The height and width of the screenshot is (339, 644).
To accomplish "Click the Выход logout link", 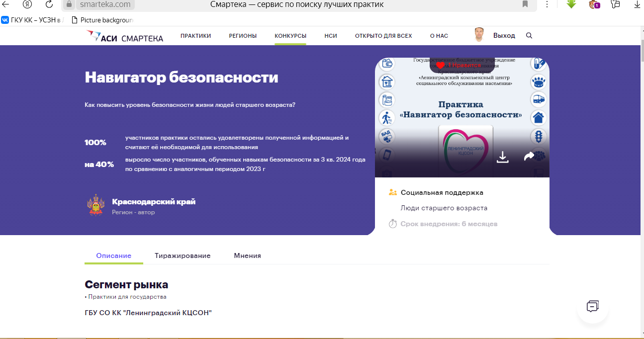I will point(504,36).
